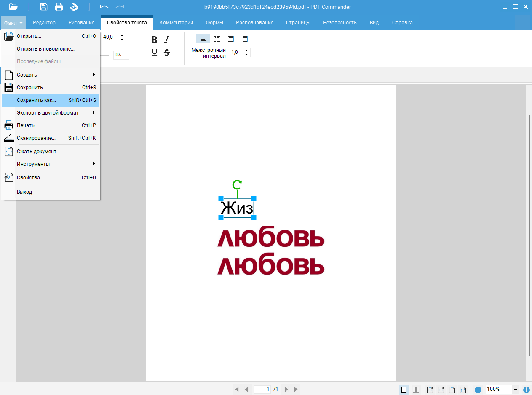Toggle bold text formatting
Image resolution: width=532 pixels, height=395 pixels.
click(155, 40)
